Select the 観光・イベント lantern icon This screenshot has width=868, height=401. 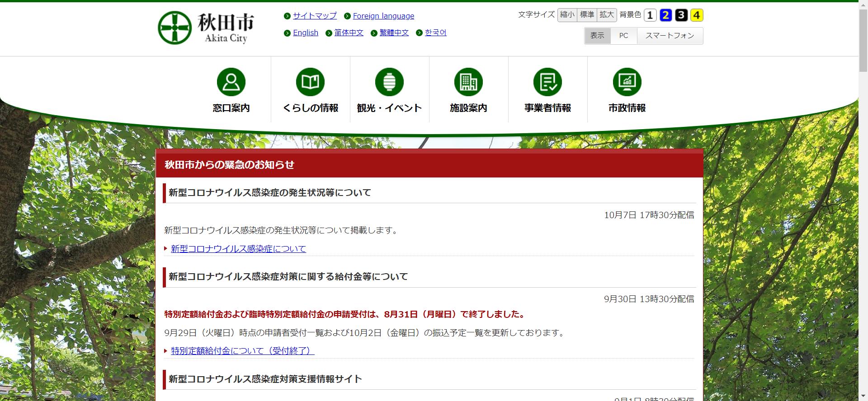pyautogui.click(x=389, y=82)
